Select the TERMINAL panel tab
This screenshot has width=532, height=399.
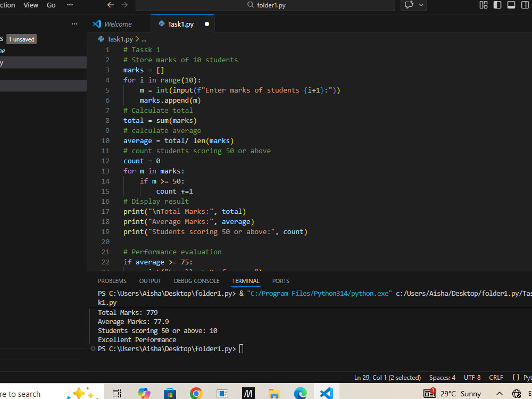(x=246, y=281)
